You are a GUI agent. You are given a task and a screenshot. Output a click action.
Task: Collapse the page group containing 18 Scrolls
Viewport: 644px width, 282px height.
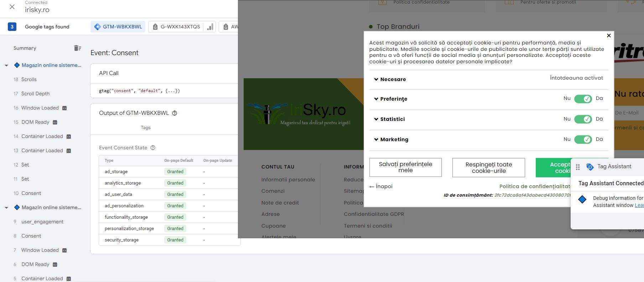[x=6, y=65]
